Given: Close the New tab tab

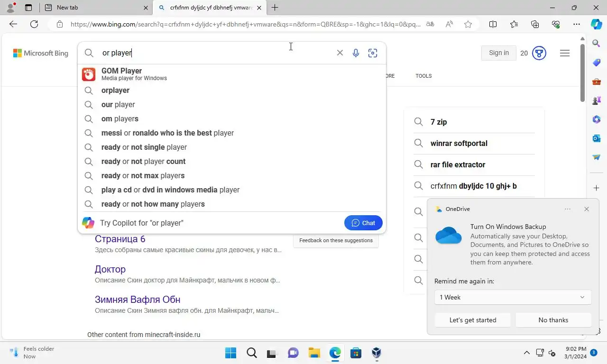Looking at the screenshot, I should coord(146,8).
